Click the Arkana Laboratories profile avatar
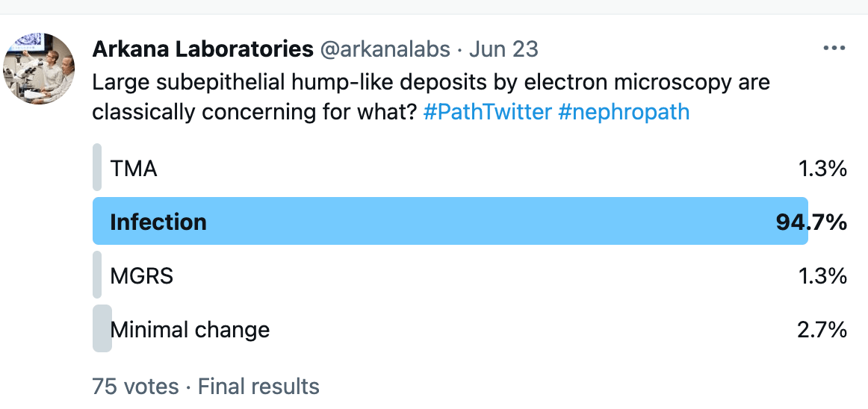Viewport: 868px width, 409px height. (39, 69)
